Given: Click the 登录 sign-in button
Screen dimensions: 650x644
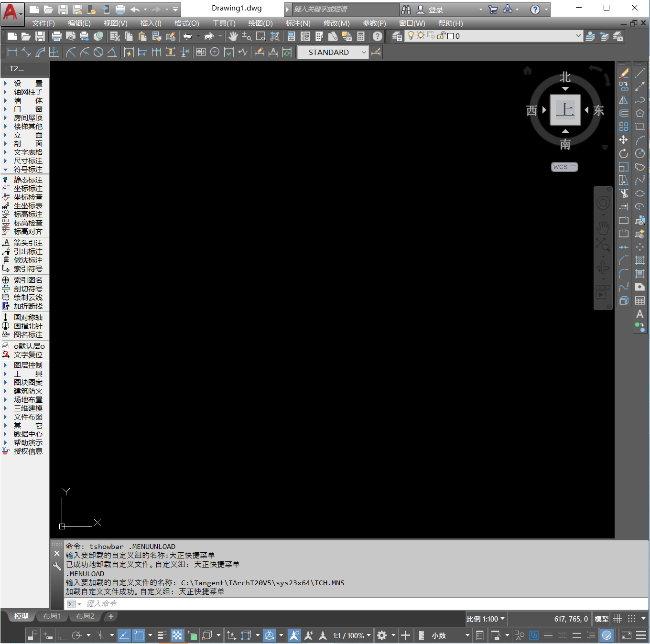Looking at the screenshot, I should 430,10.
